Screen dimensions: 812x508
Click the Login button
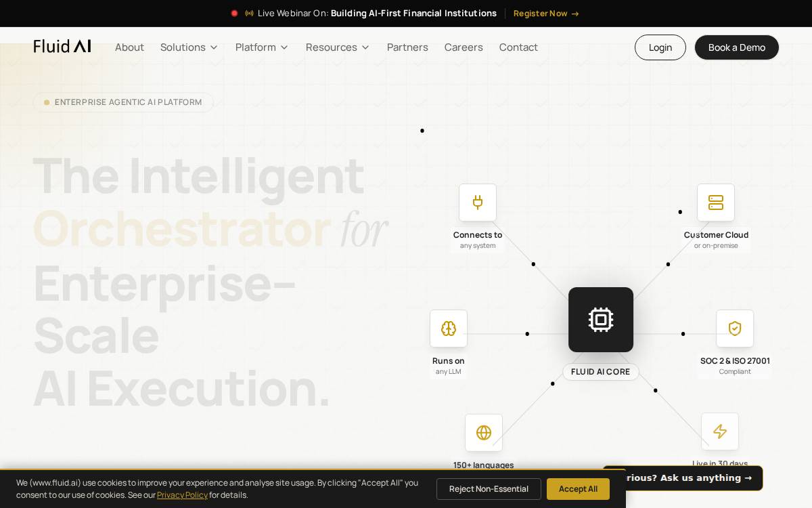pos(660,47)
